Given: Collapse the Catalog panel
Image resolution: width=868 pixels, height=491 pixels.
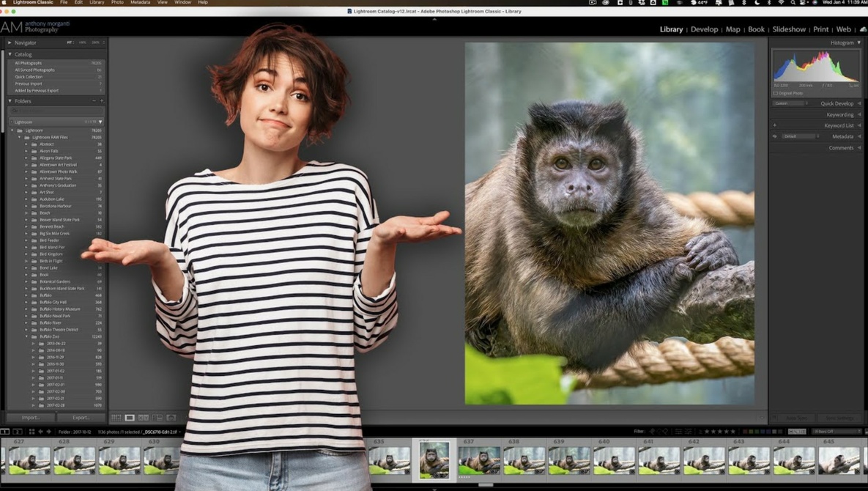Looking at the screenshot, I should tap(10, 54).
